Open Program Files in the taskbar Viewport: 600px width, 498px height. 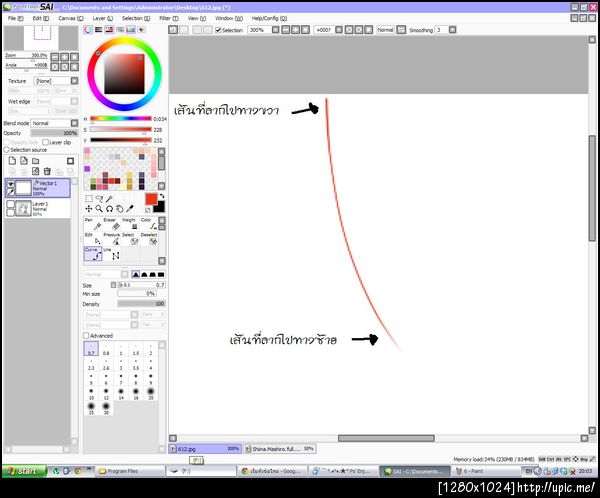point(129,471)
